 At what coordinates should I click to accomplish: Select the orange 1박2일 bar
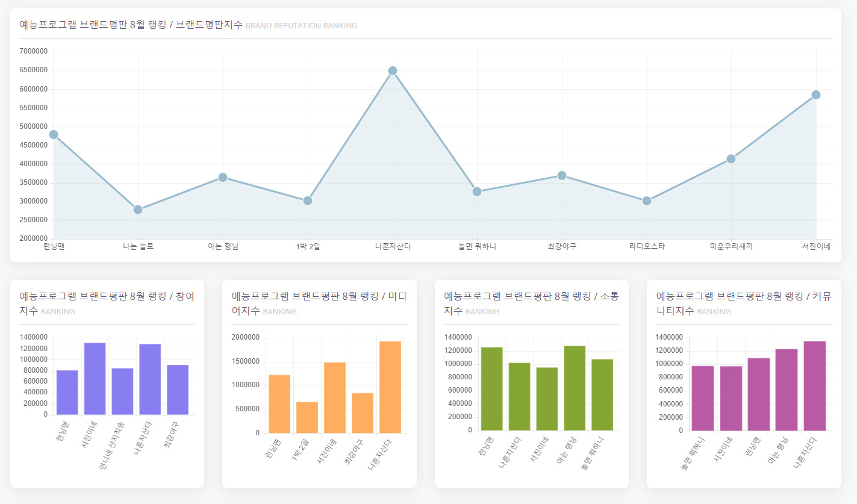click(x=307, y=417)
